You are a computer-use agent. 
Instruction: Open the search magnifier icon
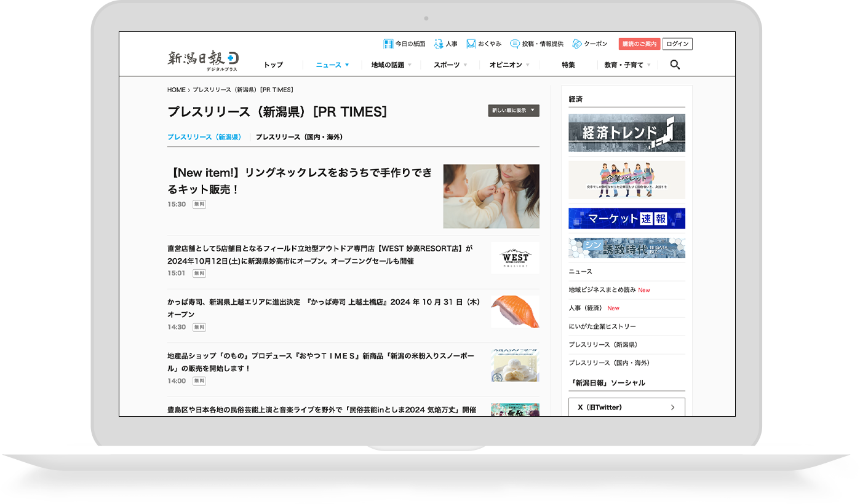[675, 65]
